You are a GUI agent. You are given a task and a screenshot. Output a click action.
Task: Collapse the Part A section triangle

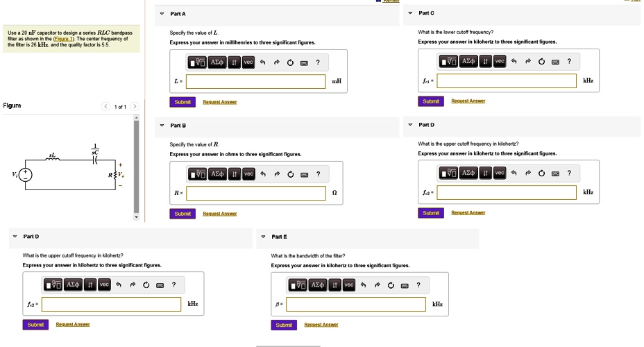coord(162,14)
